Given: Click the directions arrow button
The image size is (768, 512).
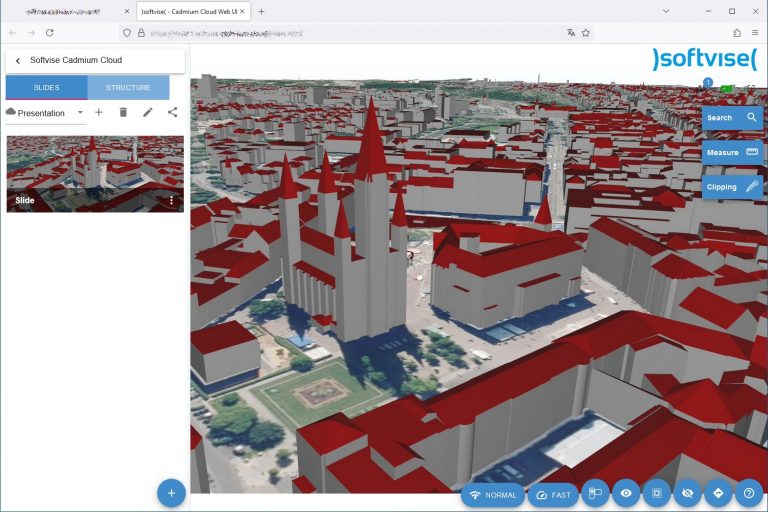Looking at the screenshot, I should point(717,494).
